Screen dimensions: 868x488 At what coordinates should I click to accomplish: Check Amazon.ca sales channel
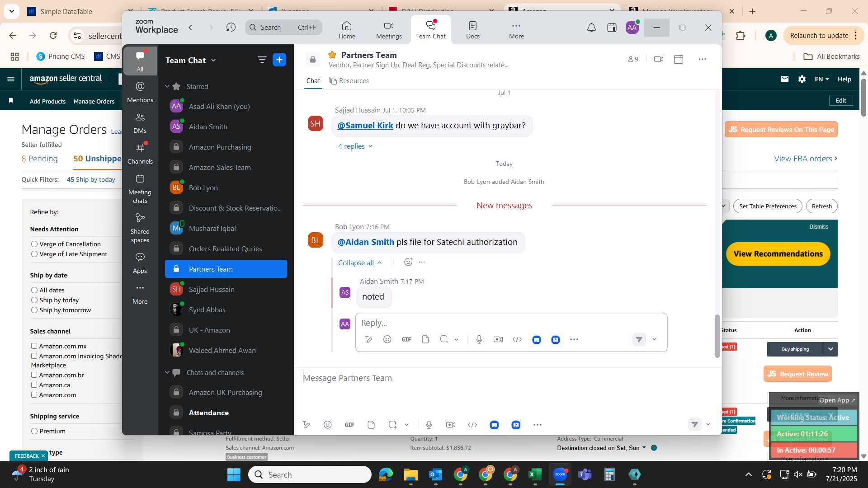34,385
